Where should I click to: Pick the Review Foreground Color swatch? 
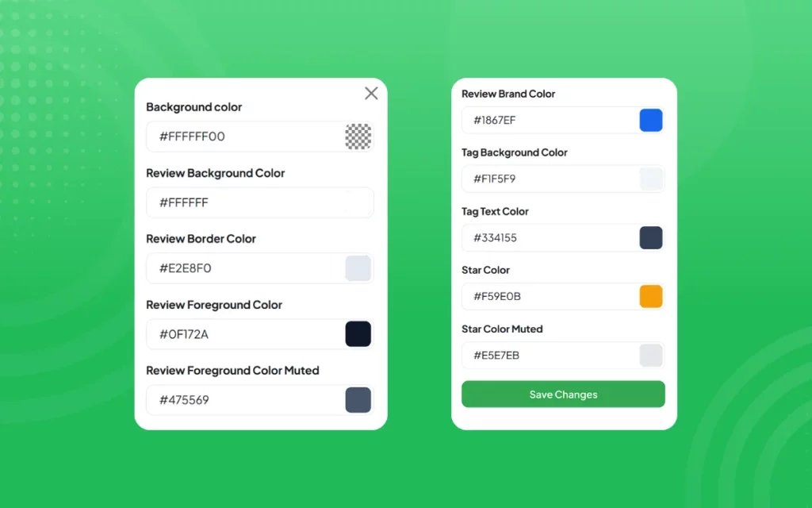click(358, 334)
